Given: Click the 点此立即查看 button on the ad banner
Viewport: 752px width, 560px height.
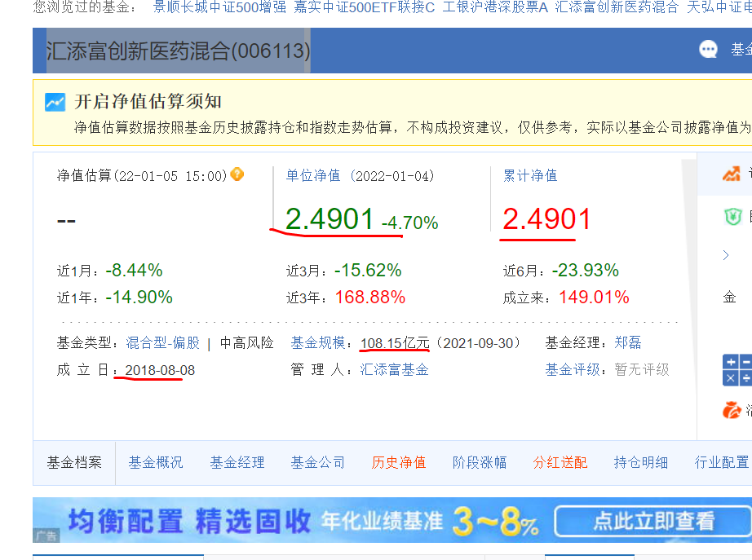Looking at the screenshot, I should pyautogui.click(x=653, y=521).
